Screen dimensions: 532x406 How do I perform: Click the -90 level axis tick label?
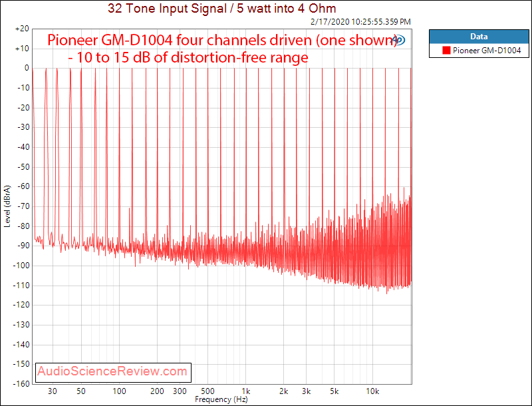pos(23,246)
